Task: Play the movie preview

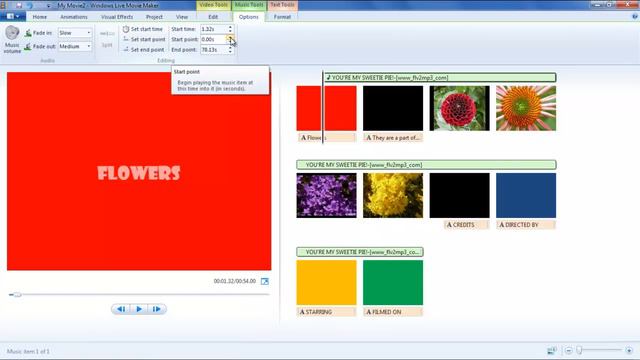Action: pos(139,309)
